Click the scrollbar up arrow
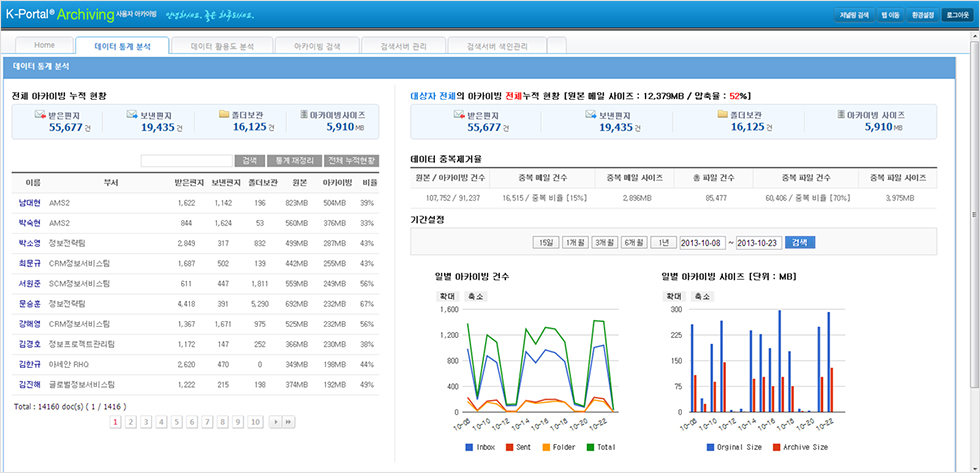This screenshot has width=980, height=473. (x=974, y=37)
